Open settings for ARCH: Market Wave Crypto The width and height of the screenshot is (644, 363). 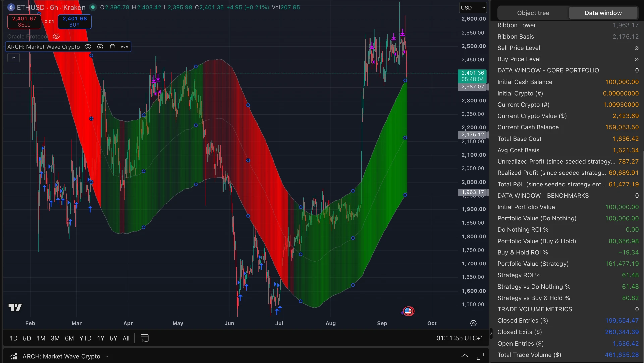[100, 47]
